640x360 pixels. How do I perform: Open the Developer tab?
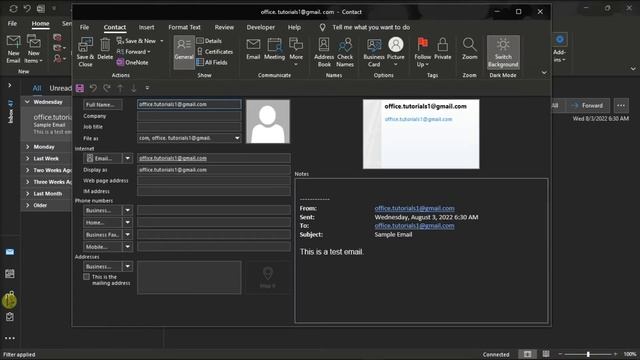click(260, 27)
